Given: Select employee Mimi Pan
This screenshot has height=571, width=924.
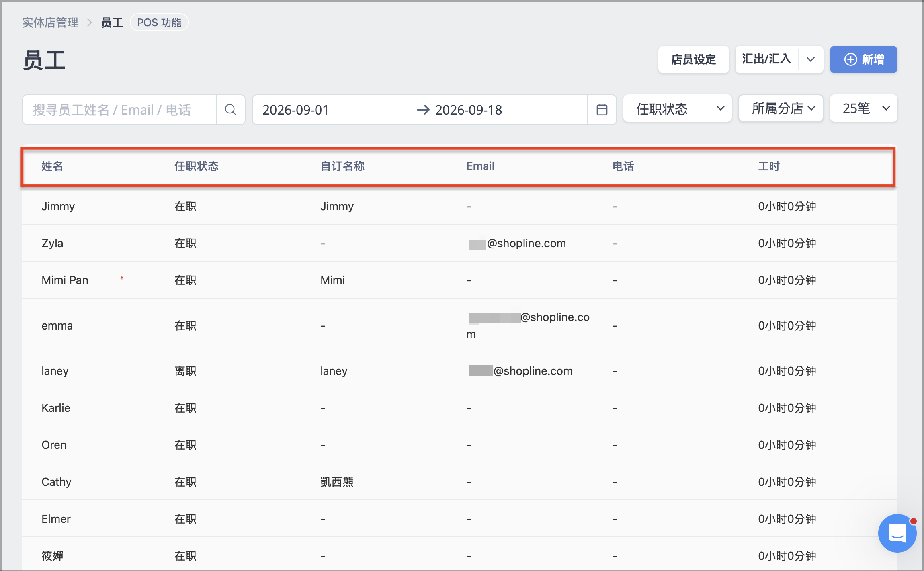Looking at the screenshot, I should click(65, 280).
